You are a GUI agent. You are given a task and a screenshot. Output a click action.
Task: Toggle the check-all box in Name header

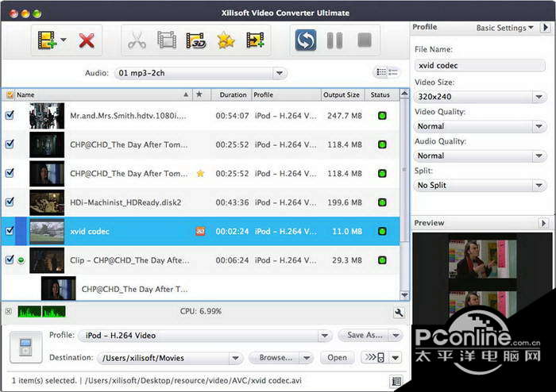(10, 95)
